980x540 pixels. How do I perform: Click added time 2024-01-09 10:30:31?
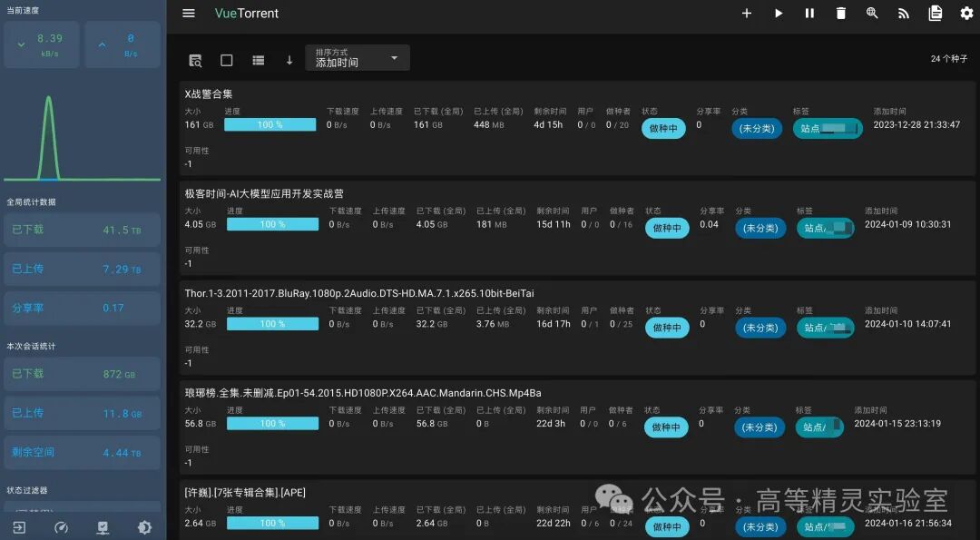tap(908, 224)
